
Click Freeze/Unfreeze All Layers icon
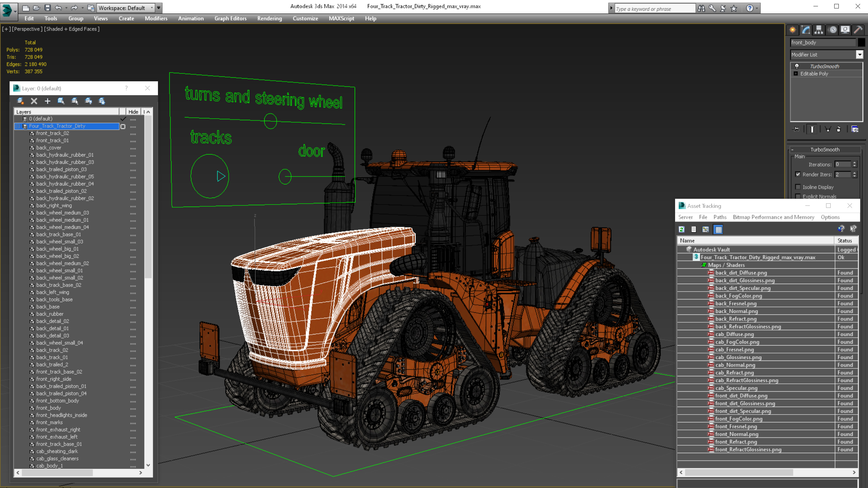coord(102,101)
